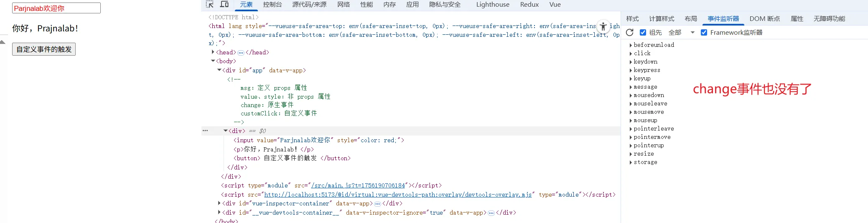The image size is (868, 223).
Task: Click the refresh event listeners icon
Action: pyautogui.click(x=630, y=33)
